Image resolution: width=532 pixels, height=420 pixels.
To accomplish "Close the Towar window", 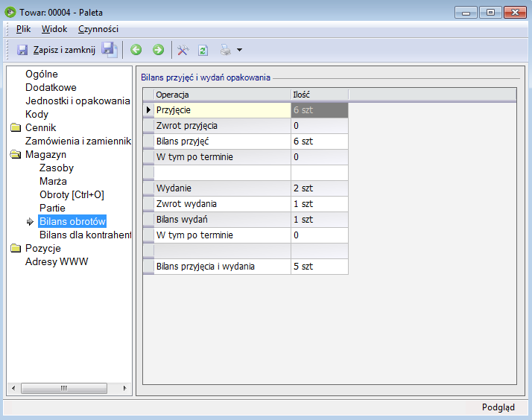I will pyautogui.click(x=515, y=13).
